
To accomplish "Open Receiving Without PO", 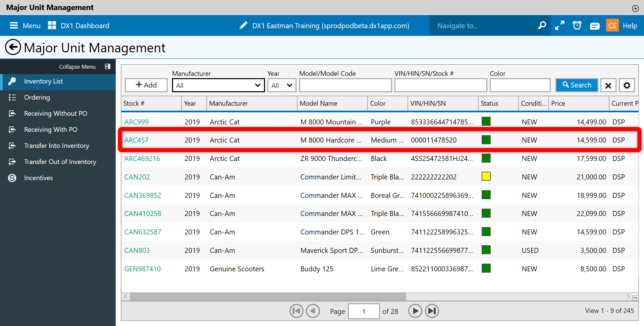I will coord(58,114).
